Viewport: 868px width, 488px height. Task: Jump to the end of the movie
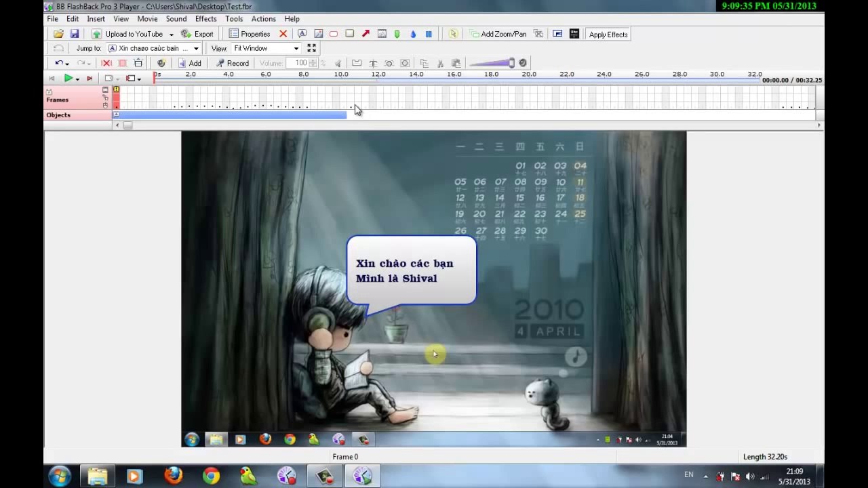tap(90, 79)
